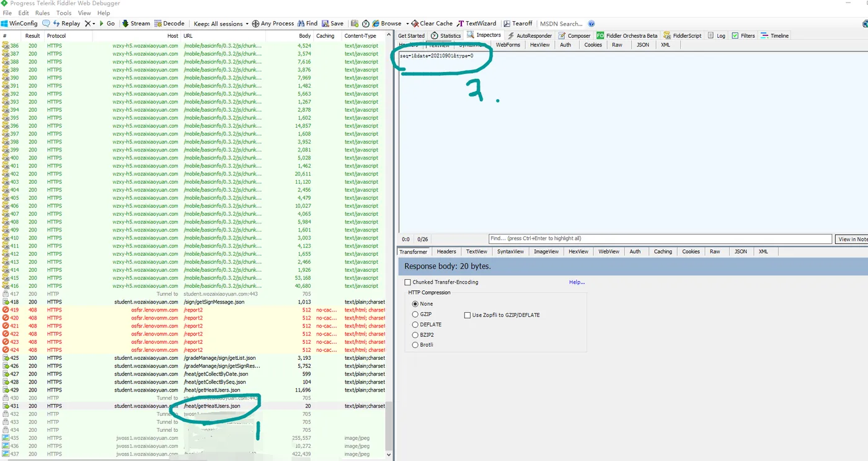Open WinConfig from the toolbar

(x=19, y=24)
